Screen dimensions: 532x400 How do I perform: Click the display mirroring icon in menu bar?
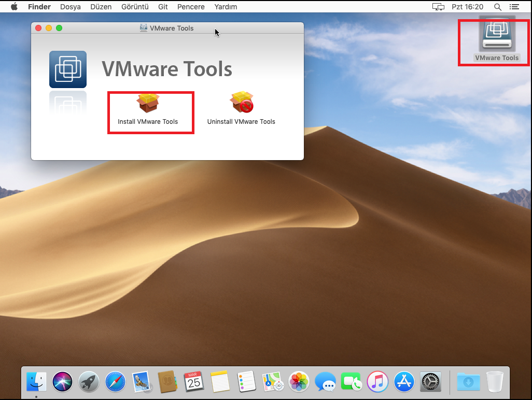click(x=438, y=7)
